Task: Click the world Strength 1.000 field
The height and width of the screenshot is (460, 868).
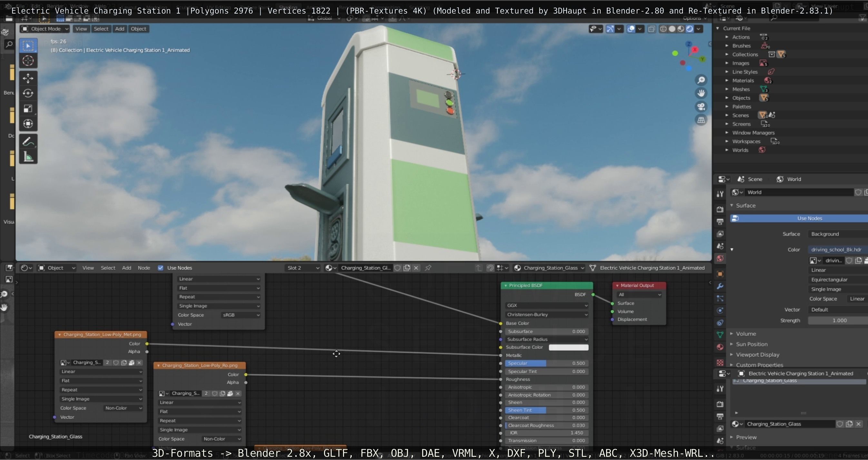Action: 838,320
